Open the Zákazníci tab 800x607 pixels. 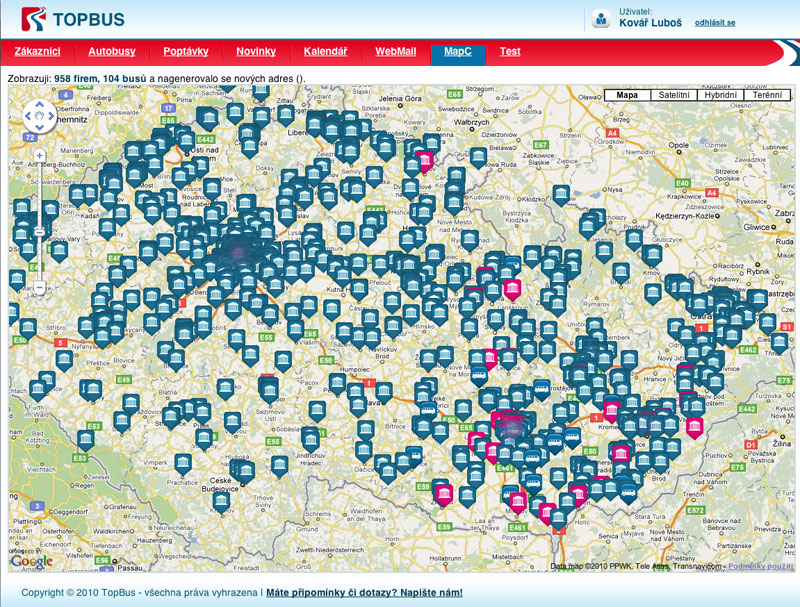point(38,51)
